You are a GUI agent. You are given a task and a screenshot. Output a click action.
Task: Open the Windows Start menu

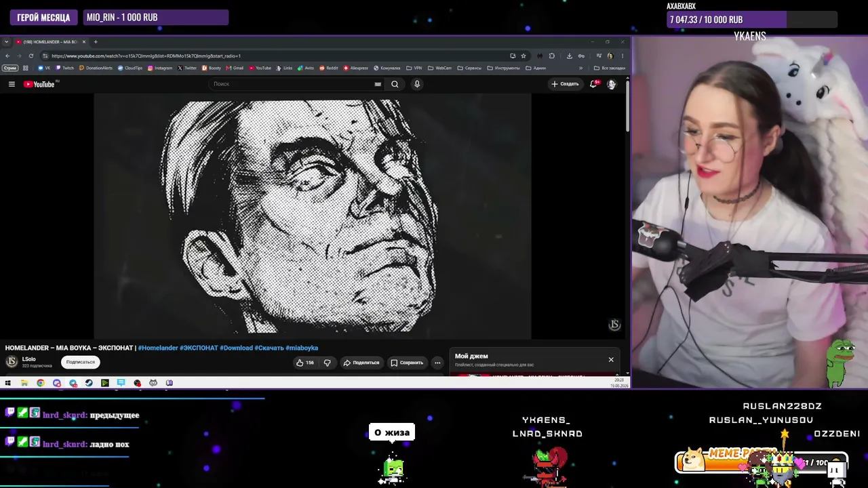pos(8,383)
